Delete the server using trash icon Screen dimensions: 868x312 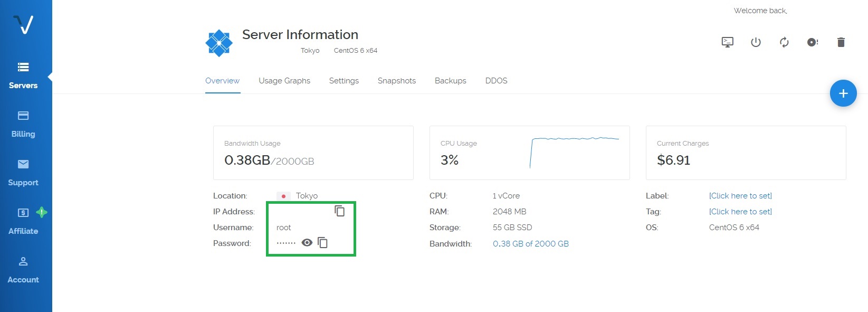coord(841,42)
